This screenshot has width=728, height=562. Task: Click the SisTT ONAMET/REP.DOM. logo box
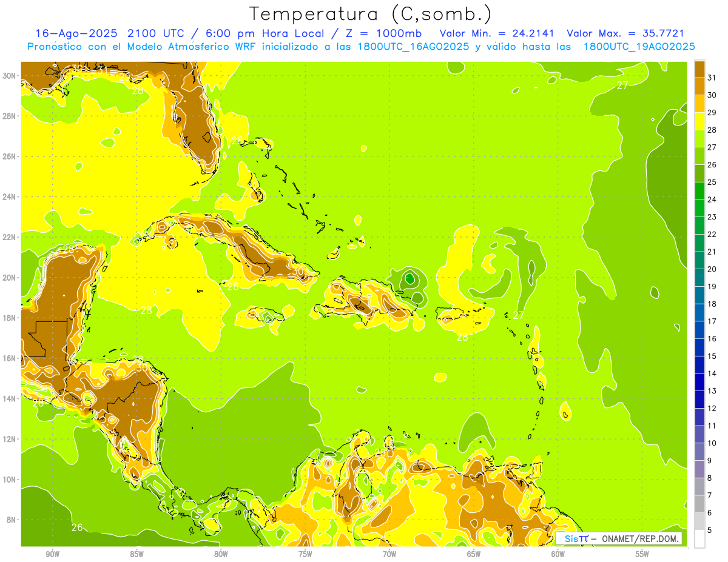[x=619, y=538]
